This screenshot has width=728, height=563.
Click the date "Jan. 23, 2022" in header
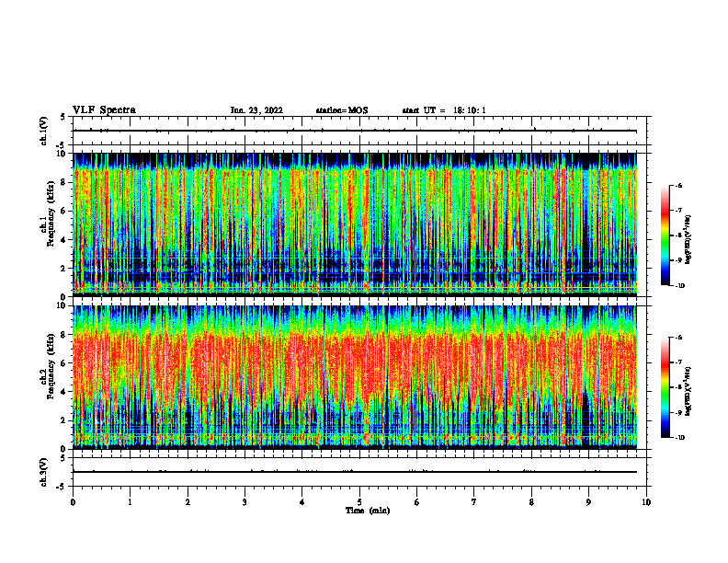click(256, 110)
